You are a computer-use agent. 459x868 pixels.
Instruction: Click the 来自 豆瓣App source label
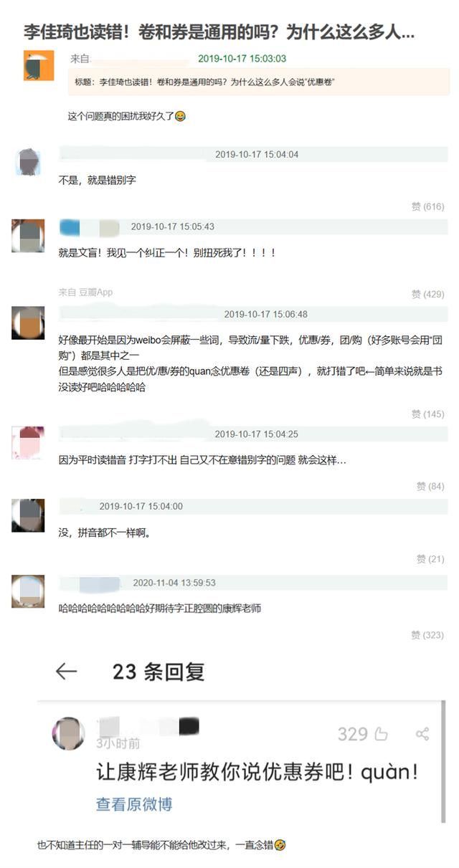point(85,292)
